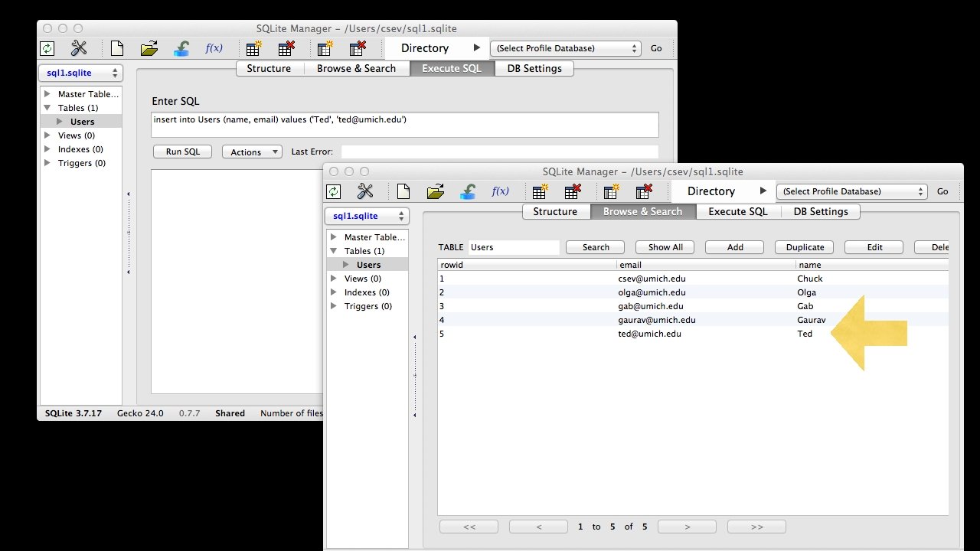Open Select Profile Database dropdown in the back window

tap(565, 48)
